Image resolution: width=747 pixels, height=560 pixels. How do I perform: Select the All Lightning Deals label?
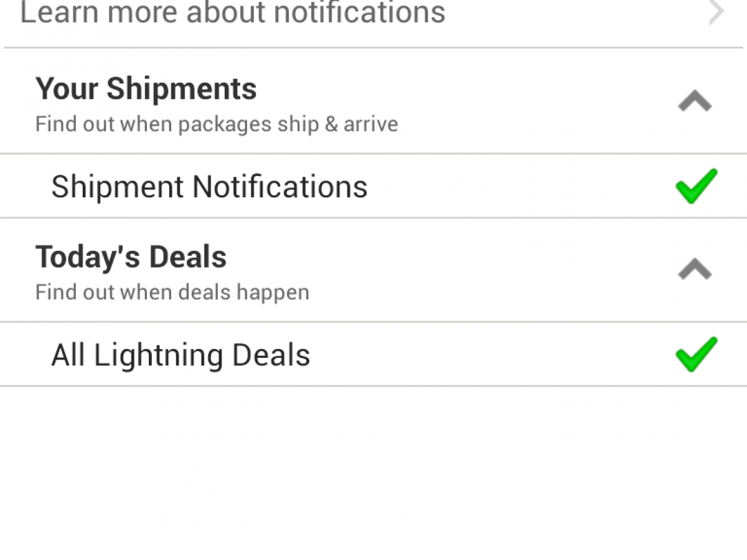click(x=181, y=355)
